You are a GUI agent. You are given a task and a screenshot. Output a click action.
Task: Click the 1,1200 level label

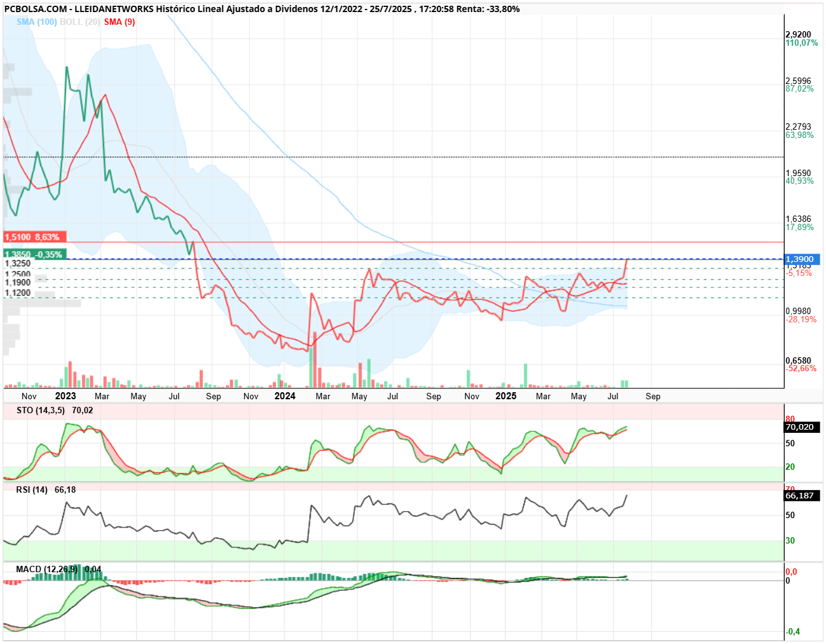pyautogui.click(x=18, y=293)
